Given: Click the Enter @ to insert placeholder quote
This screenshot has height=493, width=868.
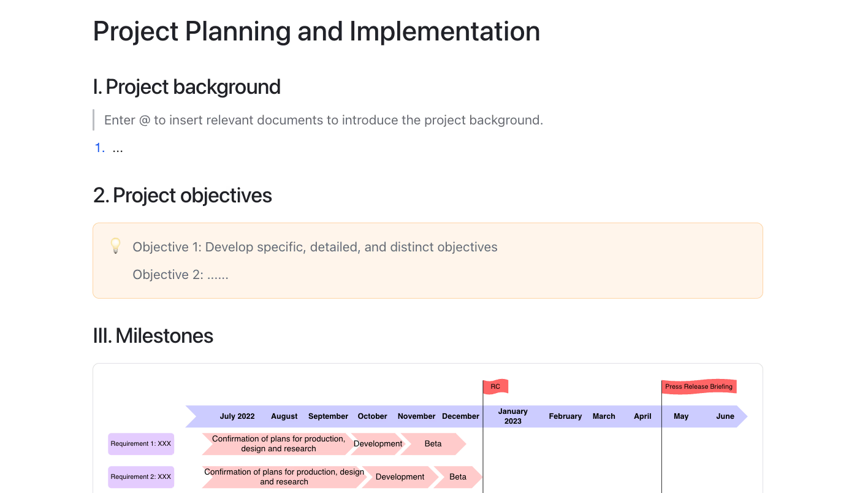Looking at the screenshot, I should 324,120.
